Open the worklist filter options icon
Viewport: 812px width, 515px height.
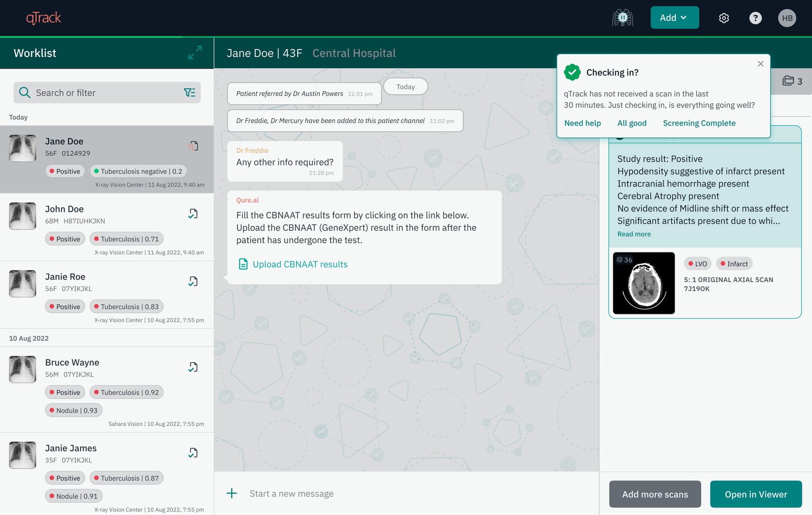click(189, 93)
